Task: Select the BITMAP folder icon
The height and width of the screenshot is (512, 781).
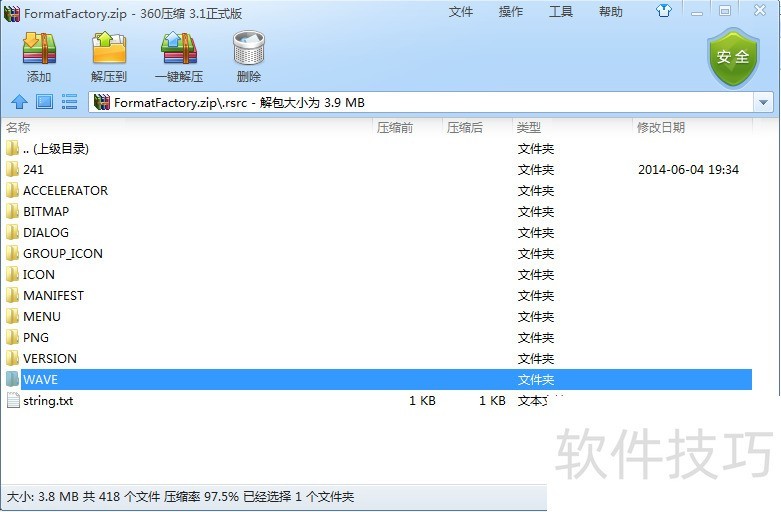Action: tap(12, 211)
